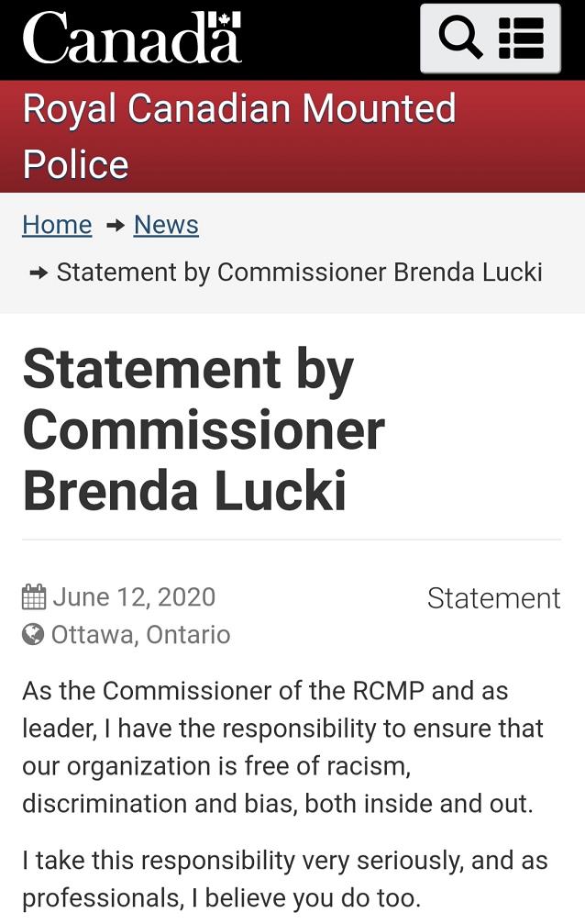
Task: Tap the Royal Canadian Mounted Police site title
Action: [238, 137]
